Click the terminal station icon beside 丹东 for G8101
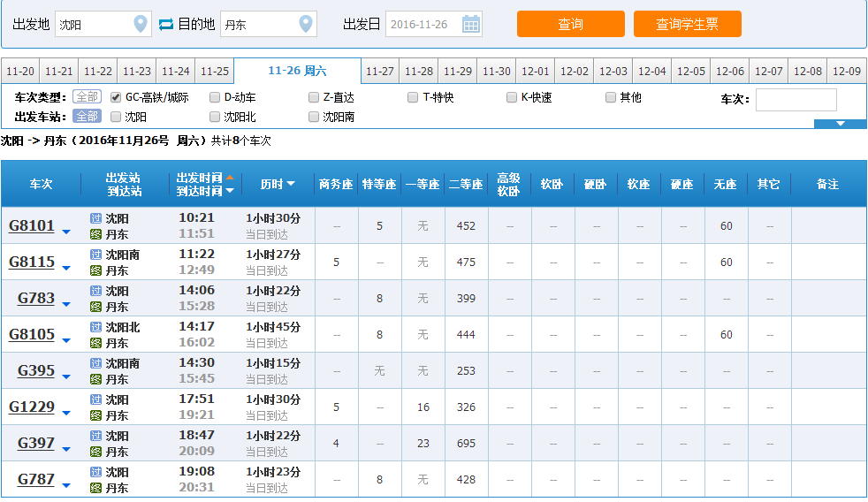The image size is (868, 502). 95,234
